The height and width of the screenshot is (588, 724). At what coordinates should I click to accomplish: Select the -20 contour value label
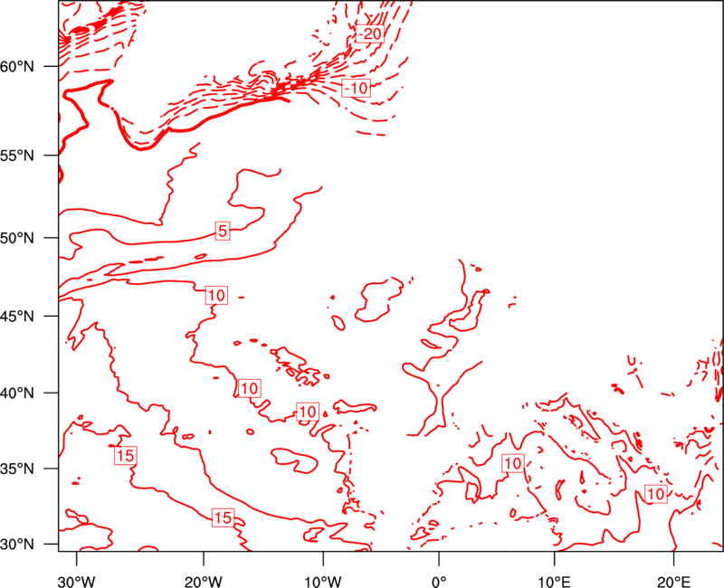click(370, 33)
